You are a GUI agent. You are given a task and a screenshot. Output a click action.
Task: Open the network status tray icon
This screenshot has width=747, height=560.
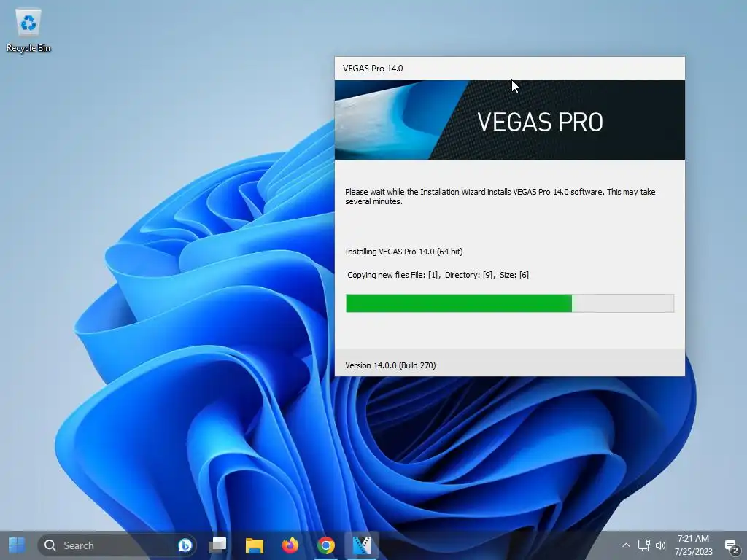click(x=643, y=545)
